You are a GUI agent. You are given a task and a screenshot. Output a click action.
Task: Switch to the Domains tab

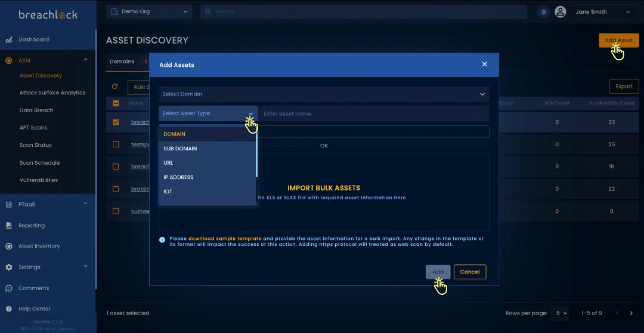pyautogui.click(x=122, y=61)
